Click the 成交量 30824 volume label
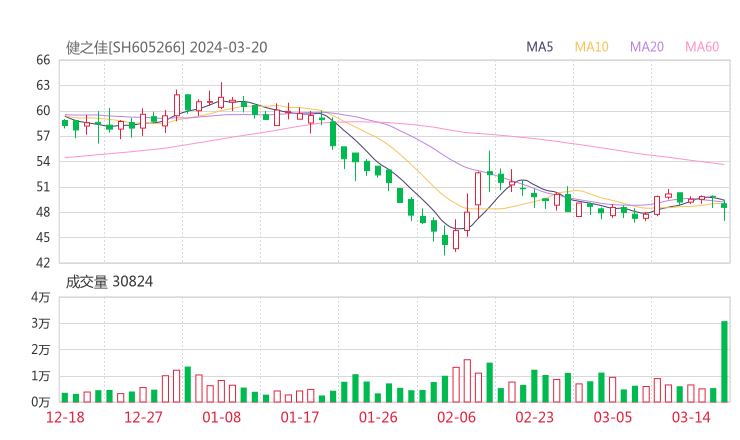 109,282
